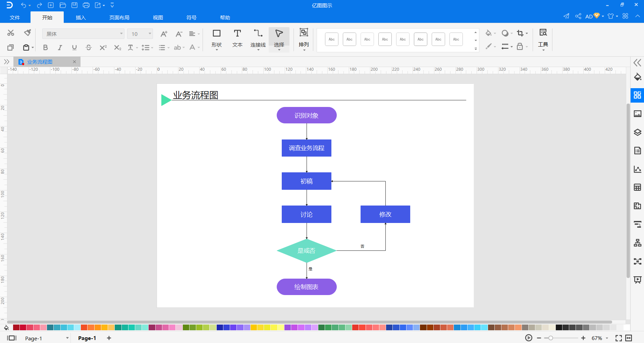644x343 pixels.
Task: Click the Format Painter icon
Action: (28, 33)
